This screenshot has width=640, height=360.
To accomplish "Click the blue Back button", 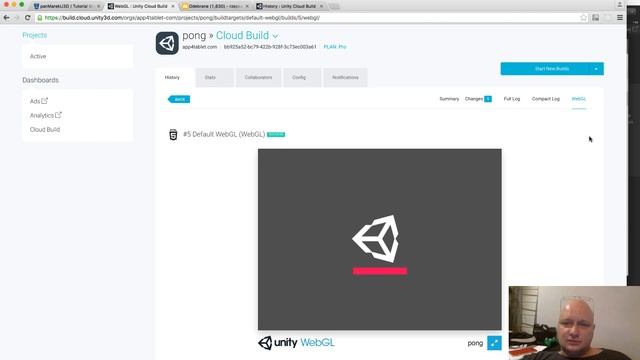I will 179,99.
